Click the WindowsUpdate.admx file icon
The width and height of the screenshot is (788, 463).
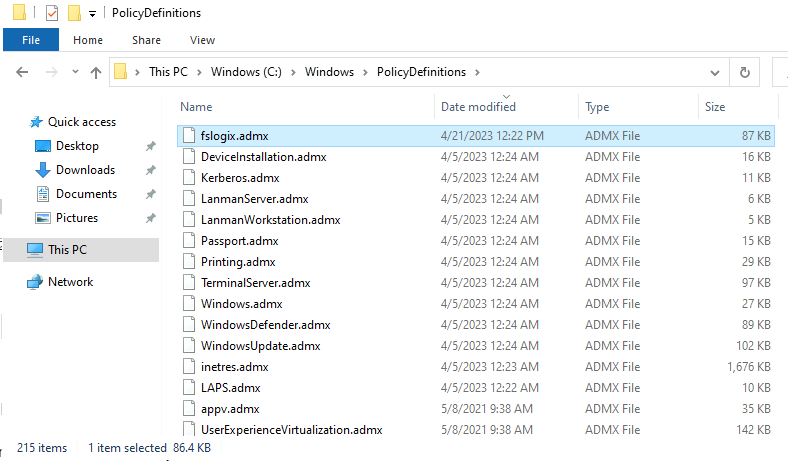click(189, 345)
